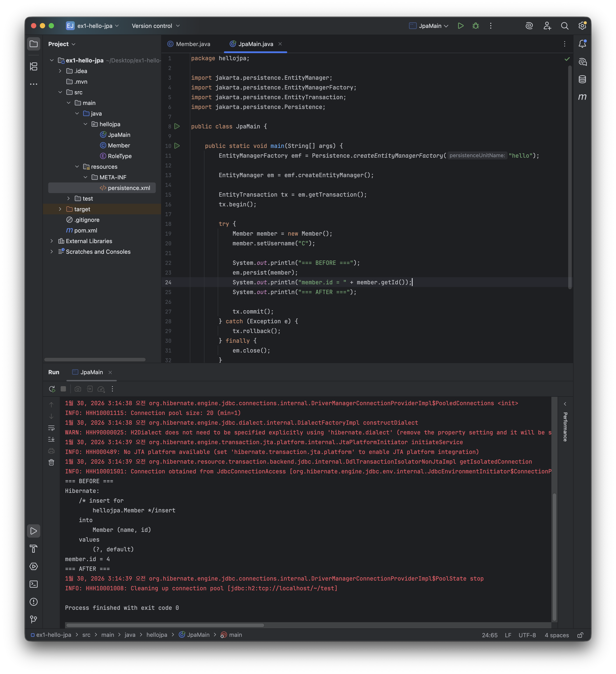
Task: Toggle read-only lock in the status bar
Action: (580, 635)
